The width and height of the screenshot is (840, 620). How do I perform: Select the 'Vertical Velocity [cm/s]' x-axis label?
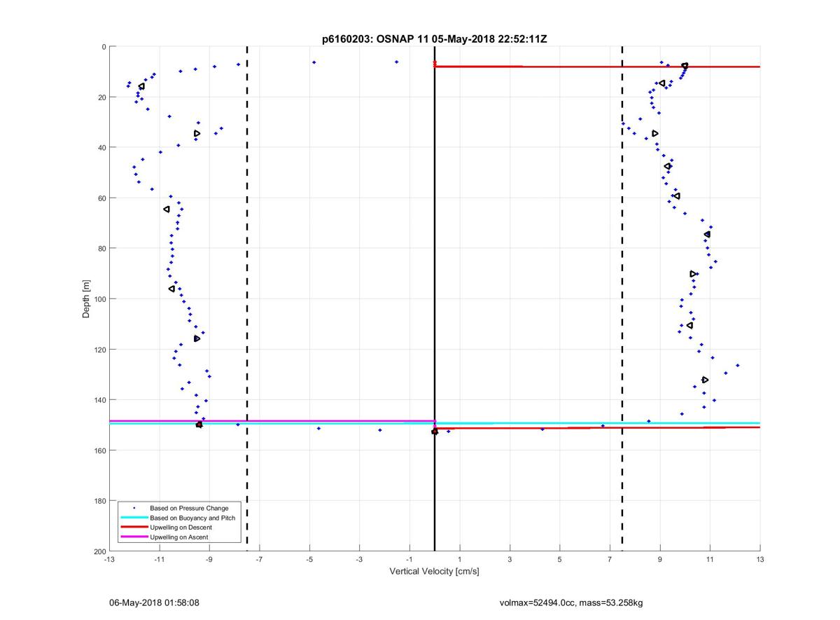click(434, 572)
